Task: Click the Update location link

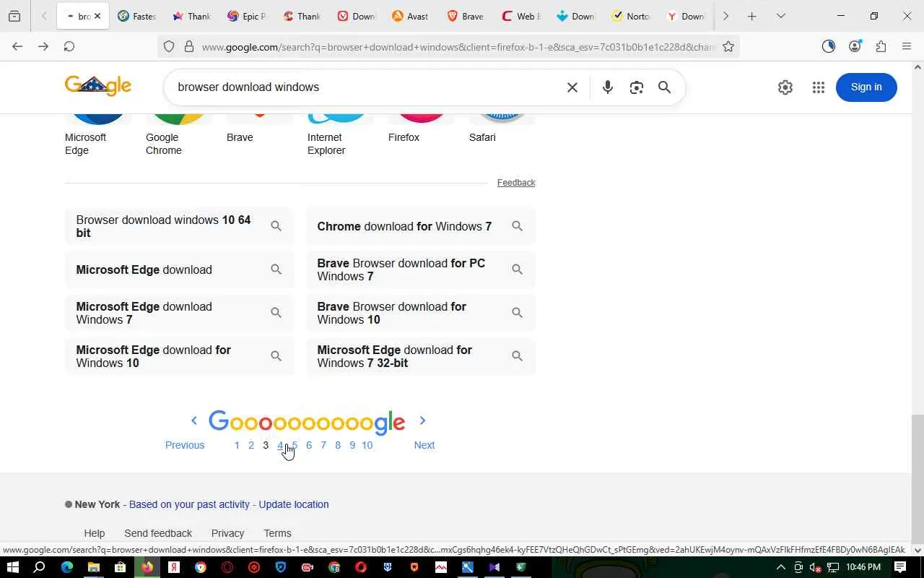Action: 294,504
